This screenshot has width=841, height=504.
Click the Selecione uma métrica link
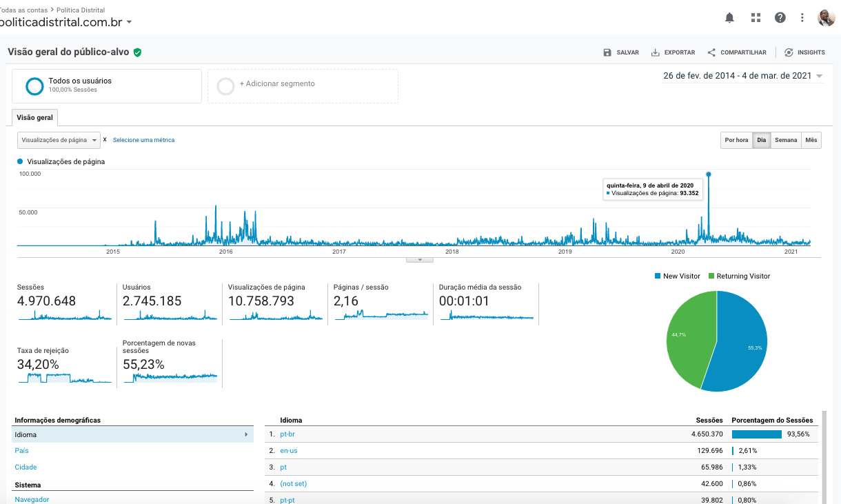pos(143,140)
